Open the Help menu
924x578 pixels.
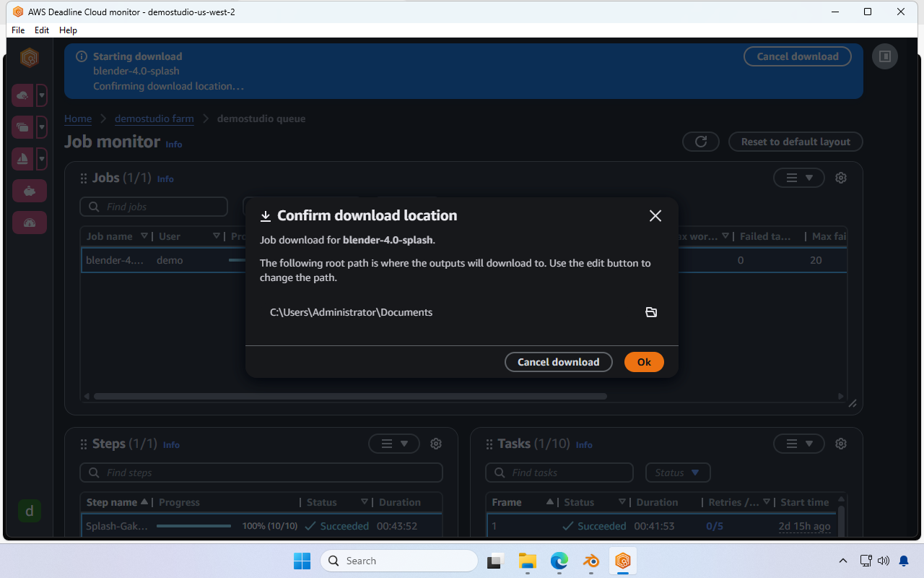[68, 30]
